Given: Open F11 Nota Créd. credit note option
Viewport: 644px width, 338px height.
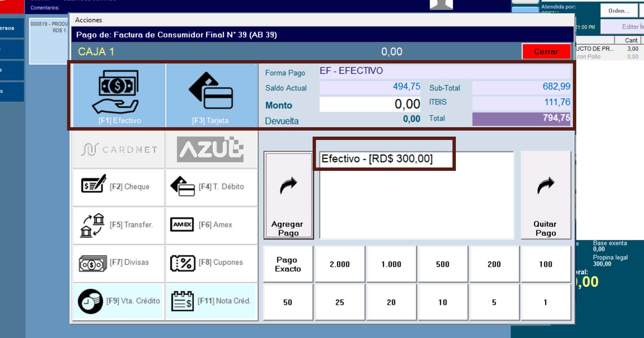Looking at the screenshot, I should pyautogui.click(x=211, y=301).
